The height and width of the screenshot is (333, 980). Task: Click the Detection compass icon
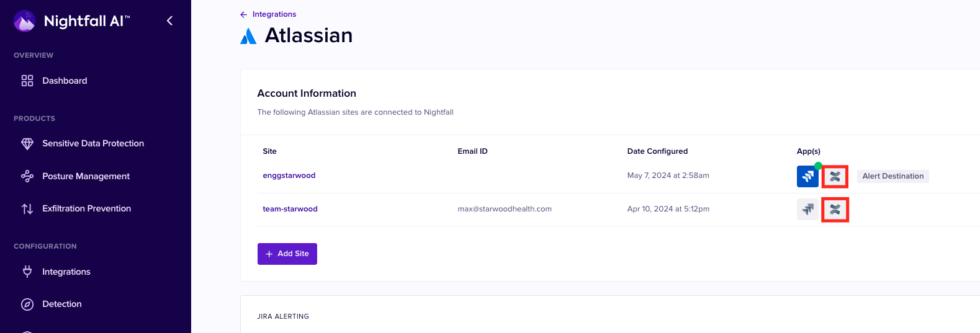[27, 304]
